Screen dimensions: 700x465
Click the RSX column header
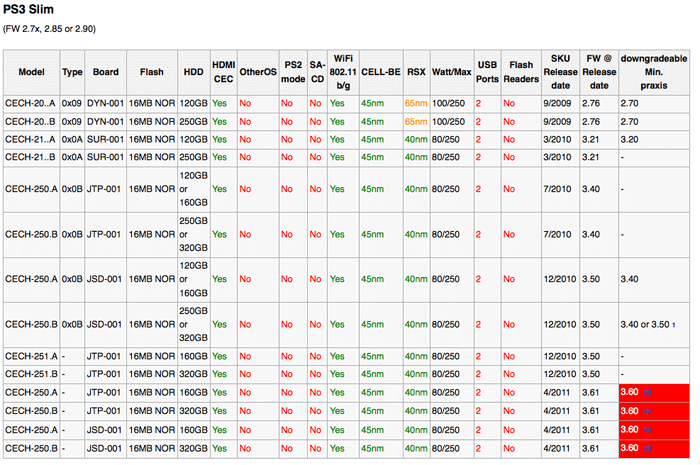(x=415, y=72)
